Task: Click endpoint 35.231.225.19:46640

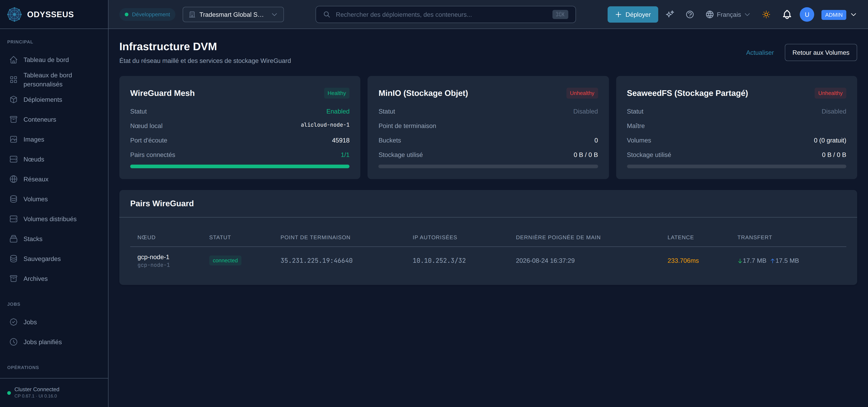Action: (x=316, y=261)
